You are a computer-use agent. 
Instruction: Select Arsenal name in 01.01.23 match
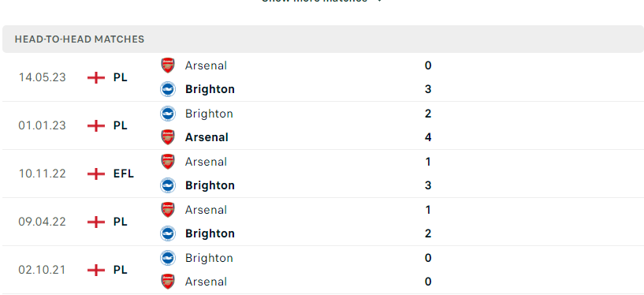207,137
